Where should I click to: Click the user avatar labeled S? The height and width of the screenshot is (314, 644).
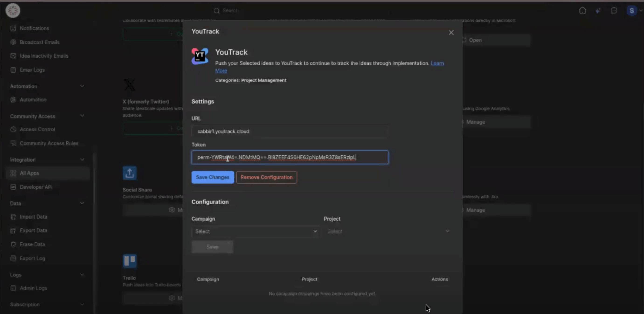point(632,10)
